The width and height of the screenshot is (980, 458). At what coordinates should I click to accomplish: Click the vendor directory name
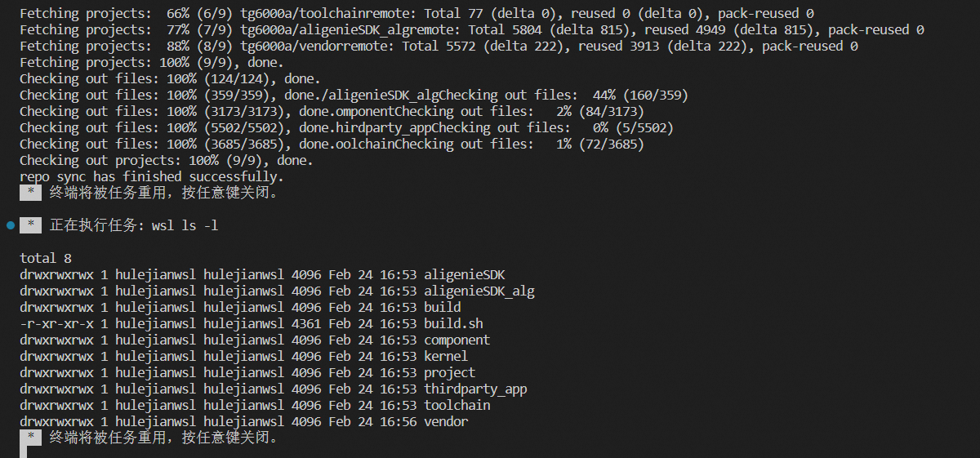[x=446, y=421]
